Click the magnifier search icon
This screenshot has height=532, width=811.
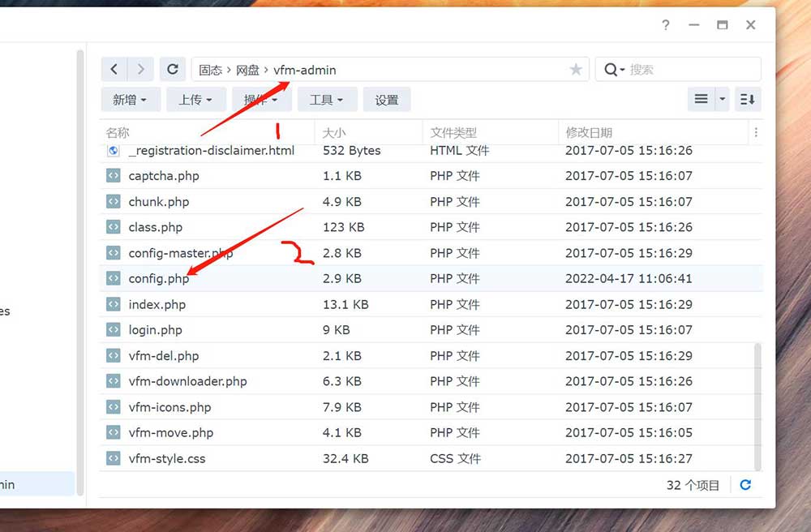[x=611, y=69]
